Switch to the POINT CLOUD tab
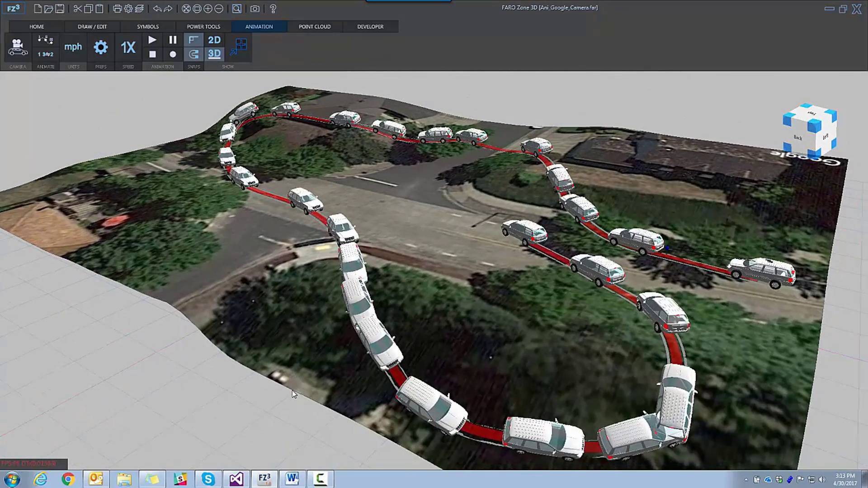Viewport: 868px width, 488px height. (314, 27)
